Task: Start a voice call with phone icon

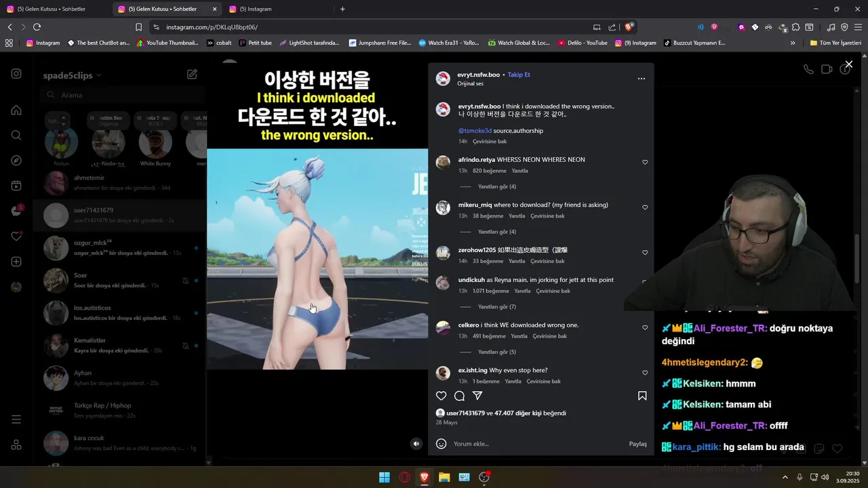Action: tap(808, 69)
